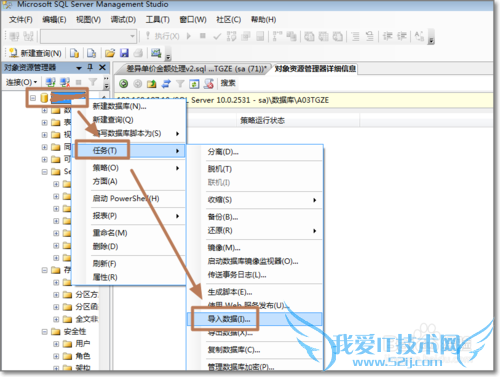
Task: Click the Results to Text icon
Action: click(309, 36)
